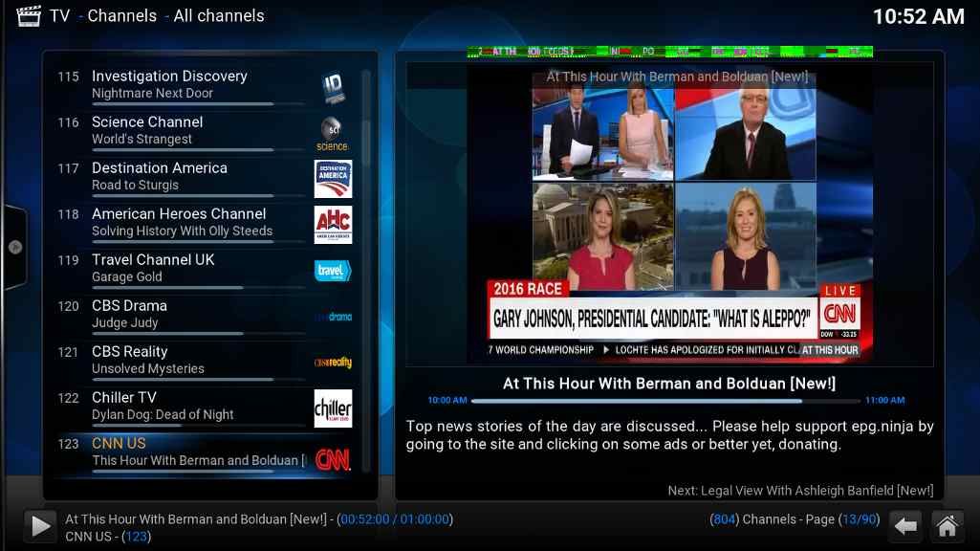Select channel 122 Chiller TV

click(x=207, y=408)
